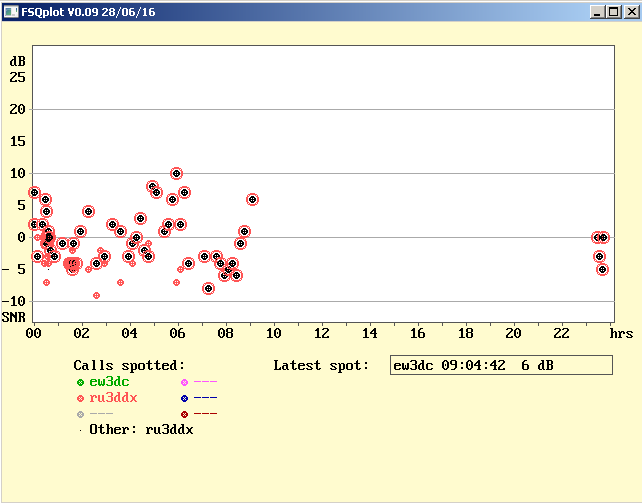The image size is (642, 503).
Task: Click the 6 dB spot just after 09 hrs
Action: (x=252, y=199)
